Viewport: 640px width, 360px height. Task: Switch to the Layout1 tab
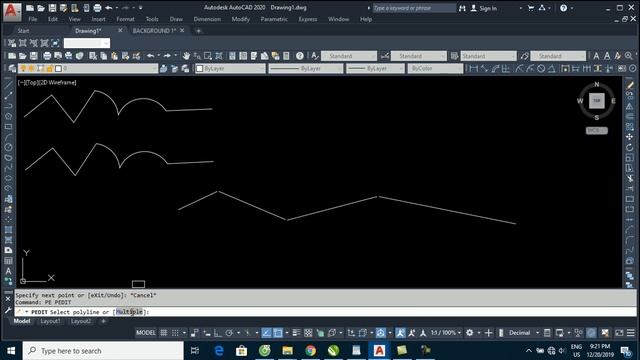click(50, 321)
